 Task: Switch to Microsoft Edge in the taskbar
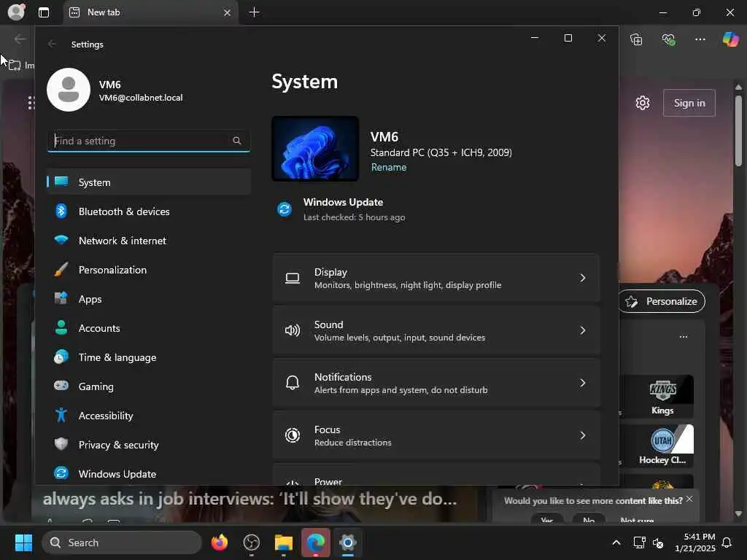[315, 542]
